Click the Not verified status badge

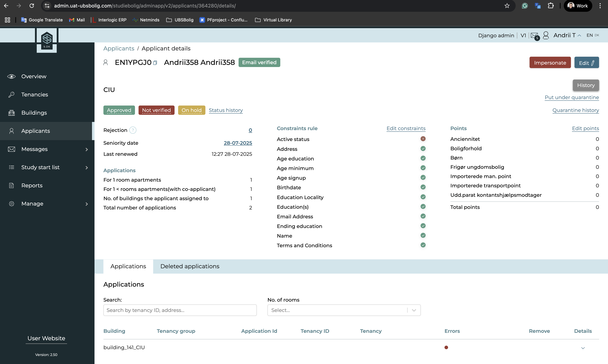pyautogui.click(x=156, y=110)
